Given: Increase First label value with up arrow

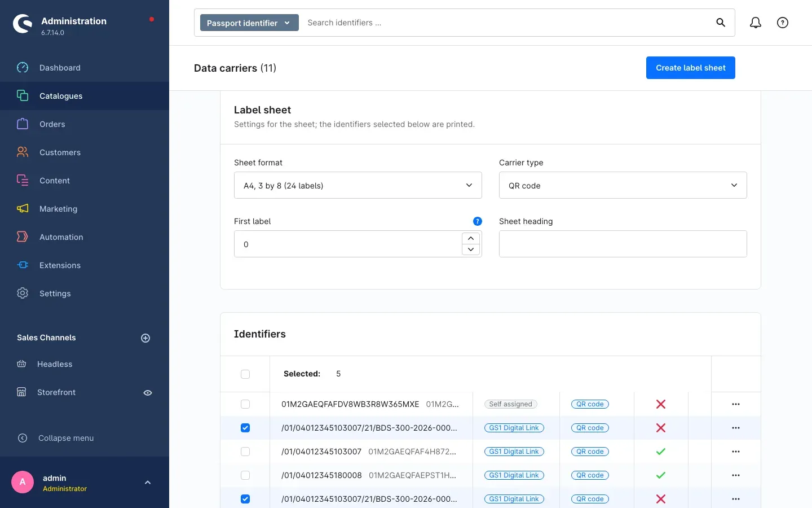Looking at the screenshot, I should click(471, 238).
